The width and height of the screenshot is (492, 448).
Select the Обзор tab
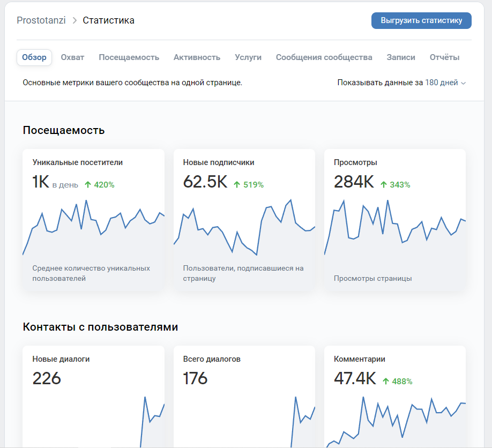click(x=34, y=57)
